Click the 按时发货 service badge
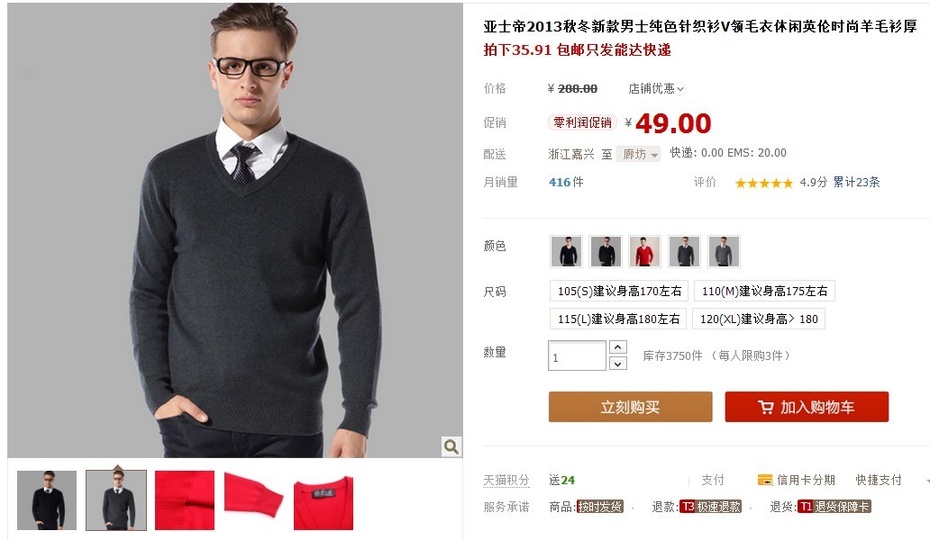 (600, 507)
